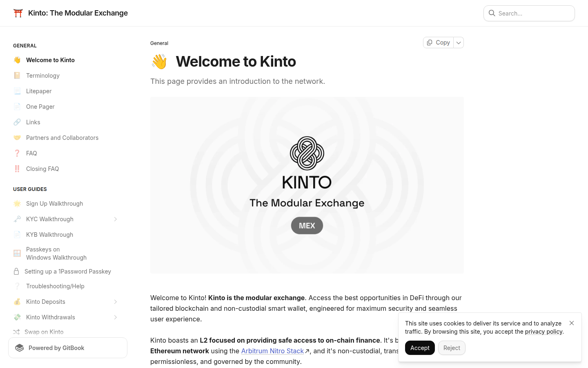Click the window icon beside Passkeys on Windows
This screenshot has height=368, width=588.
tap(17, 254)
